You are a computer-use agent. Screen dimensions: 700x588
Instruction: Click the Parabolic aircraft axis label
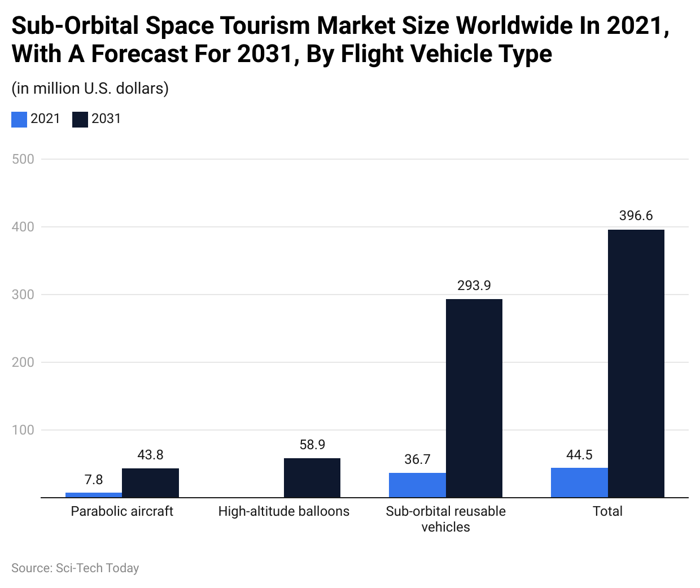click(x=122, y=511)
